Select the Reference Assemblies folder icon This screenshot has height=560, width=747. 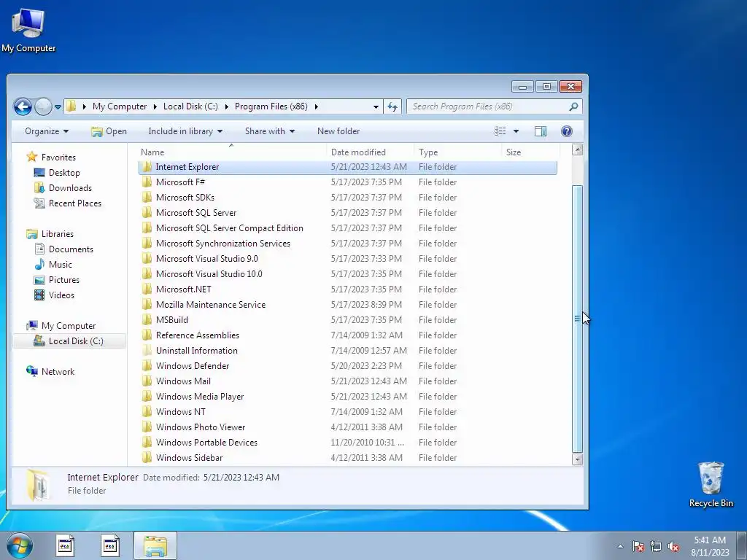tap(147, 335)
